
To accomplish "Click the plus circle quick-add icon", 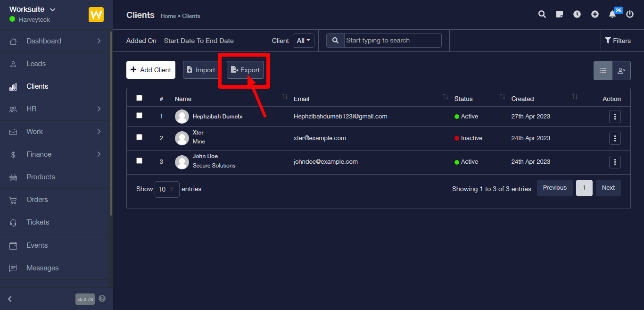I will point(595,14).
